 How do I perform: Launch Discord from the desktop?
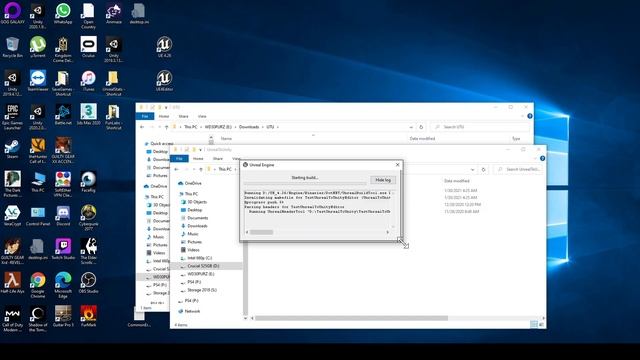pyautogui.click(x=63, y=216)
